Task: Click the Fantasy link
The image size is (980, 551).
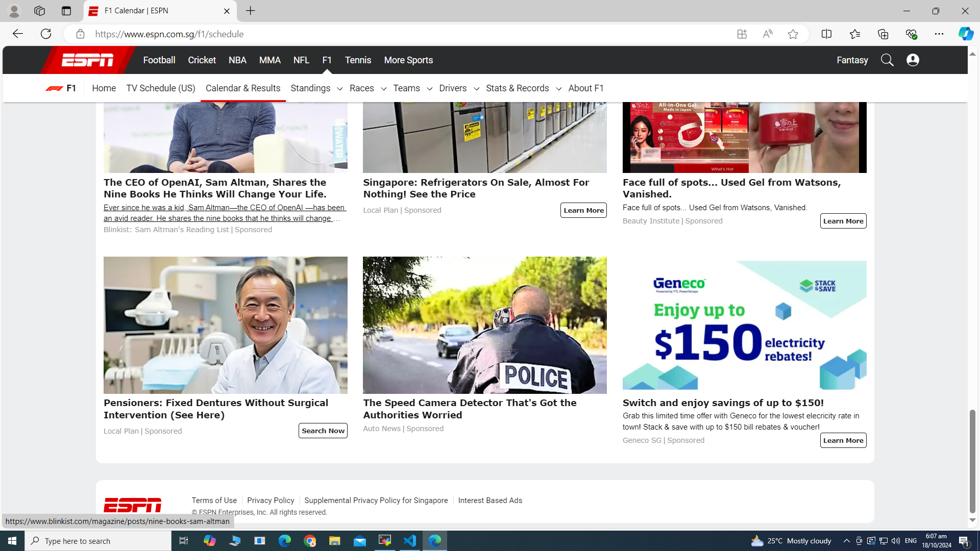Action: click(852, 60)
